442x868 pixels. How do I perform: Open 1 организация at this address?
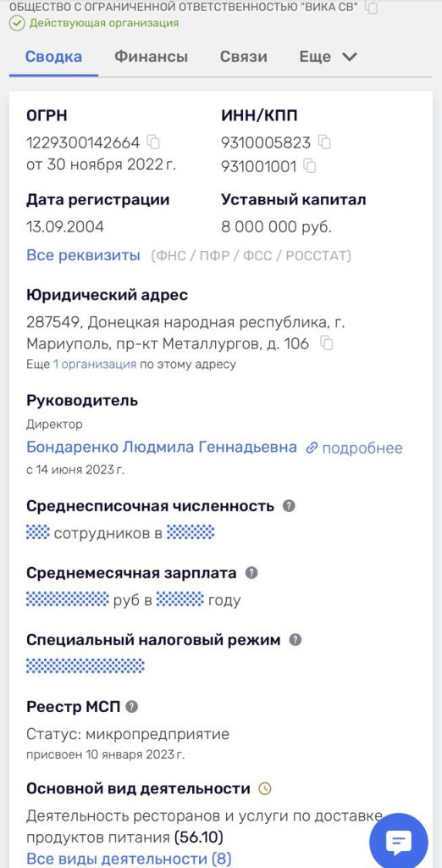[x=95, y=364]
